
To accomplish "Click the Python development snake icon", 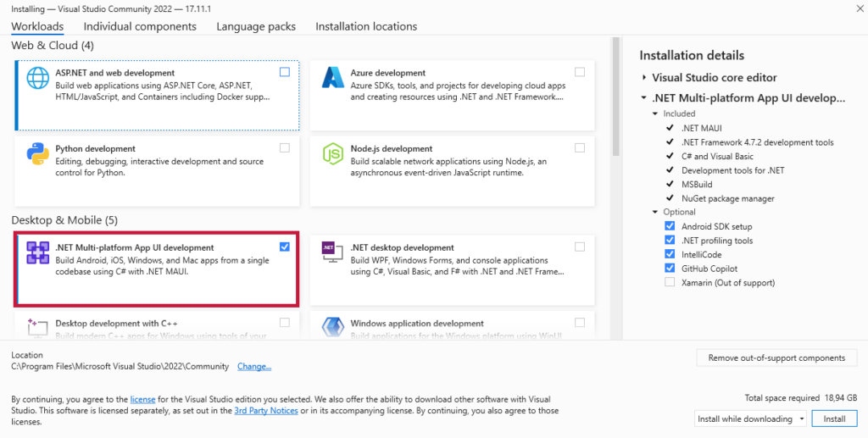I will coord(38,154).
